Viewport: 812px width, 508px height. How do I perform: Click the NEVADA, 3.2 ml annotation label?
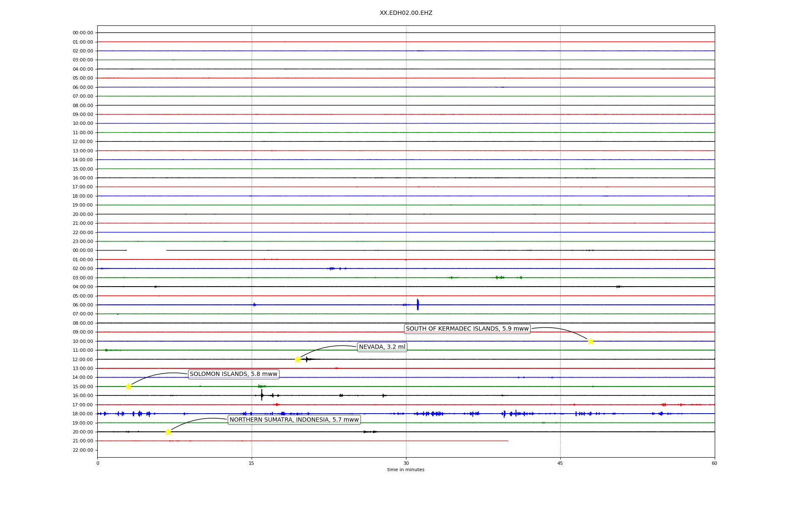(382, 347)
